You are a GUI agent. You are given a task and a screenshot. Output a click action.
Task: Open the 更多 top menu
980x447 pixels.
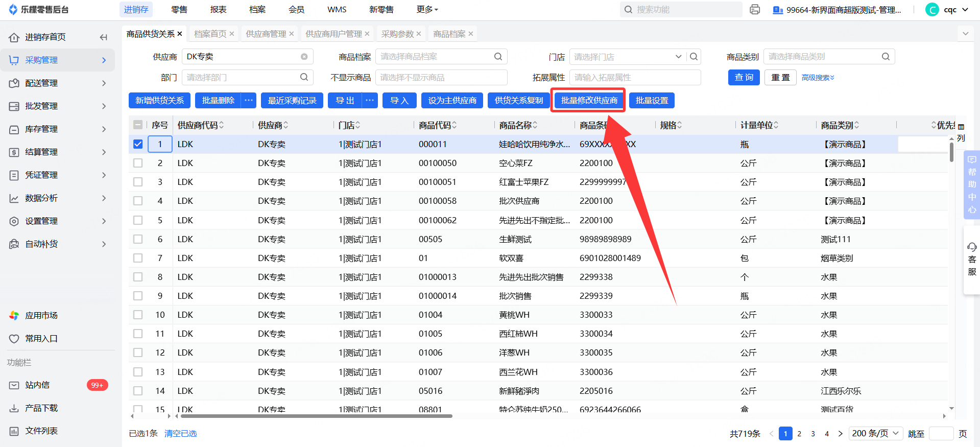click(x=427, y=10)
